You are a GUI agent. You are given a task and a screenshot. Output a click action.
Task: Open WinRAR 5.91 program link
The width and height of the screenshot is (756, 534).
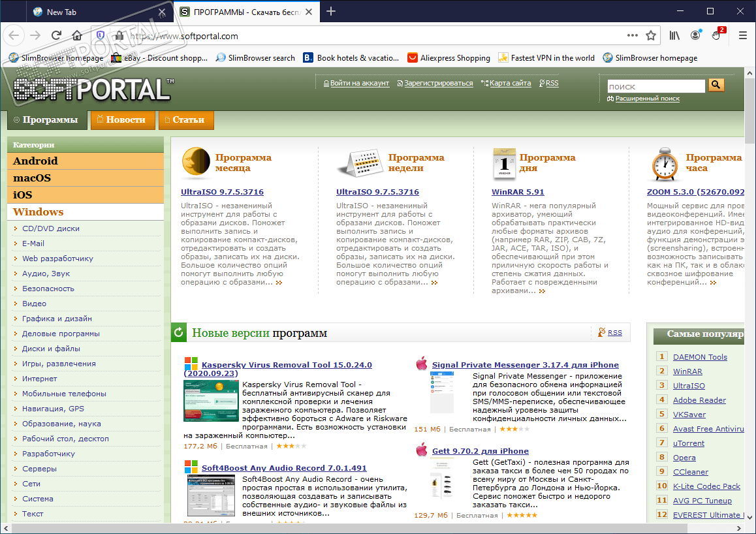point(518,192)
